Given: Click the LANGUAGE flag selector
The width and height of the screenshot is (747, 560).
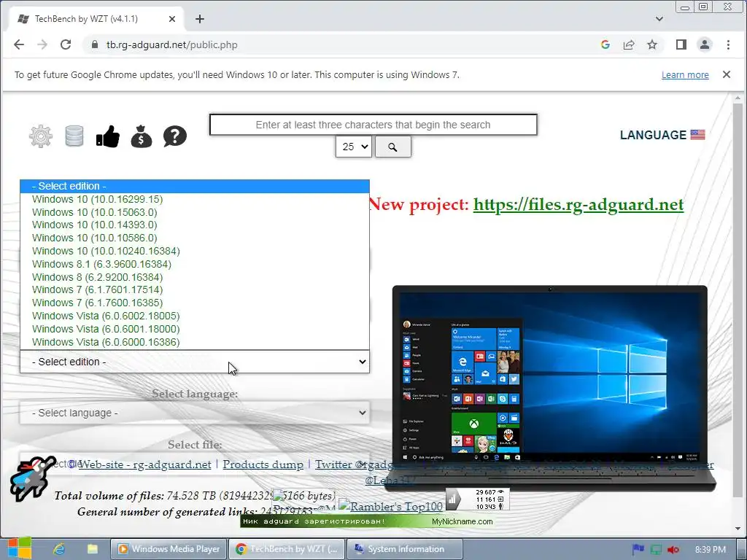Looking at the screenshot, I should [662, 135].
